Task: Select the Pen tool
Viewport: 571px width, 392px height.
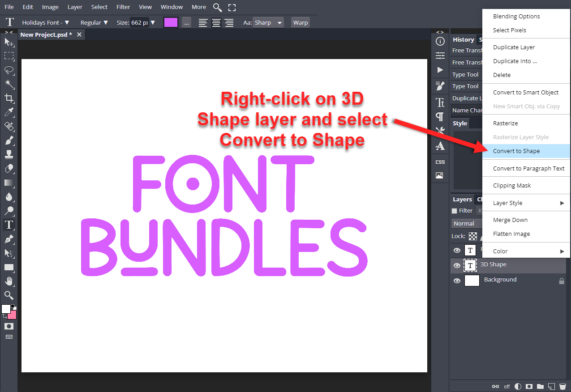Action: pyautogui.click(x=9, y=239)
